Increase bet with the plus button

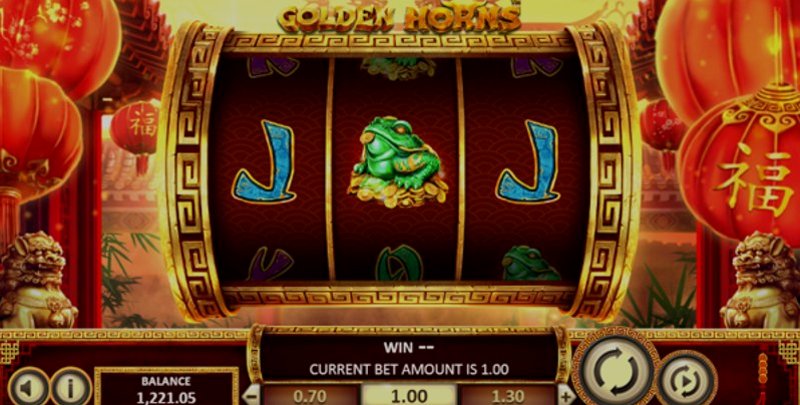[567, 395]
